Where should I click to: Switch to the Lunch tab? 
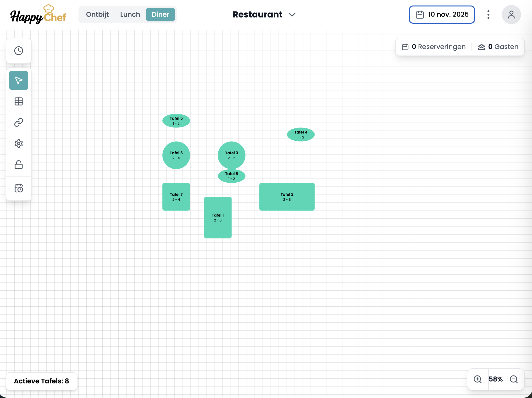[x=130, y=15]
